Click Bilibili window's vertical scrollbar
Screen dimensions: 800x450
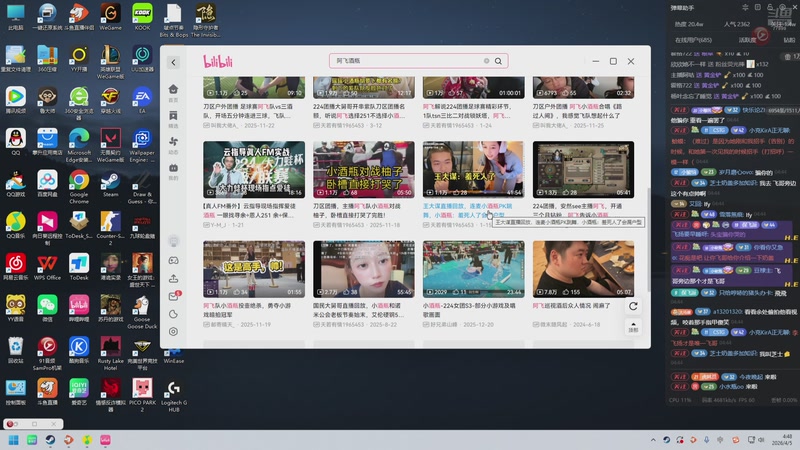648,240
